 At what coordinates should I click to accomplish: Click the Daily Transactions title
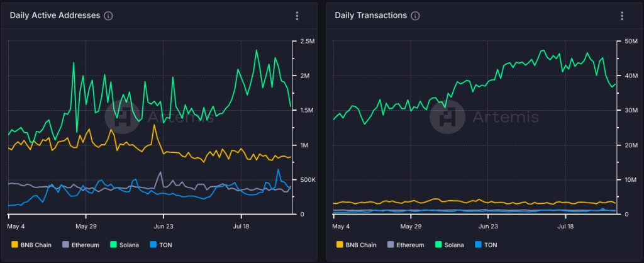click(371, 16)
